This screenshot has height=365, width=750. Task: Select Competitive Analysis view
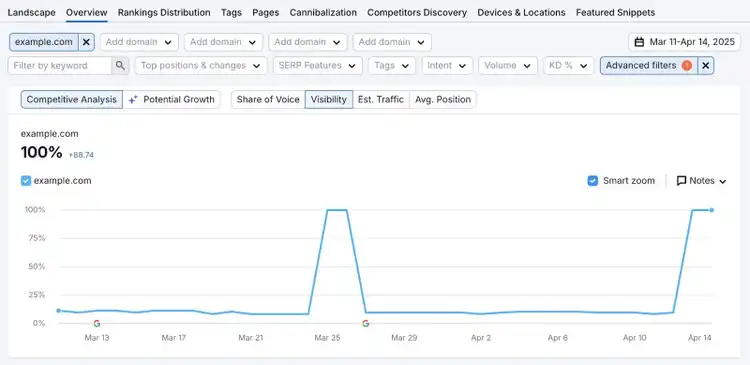[x=72, y=100]
